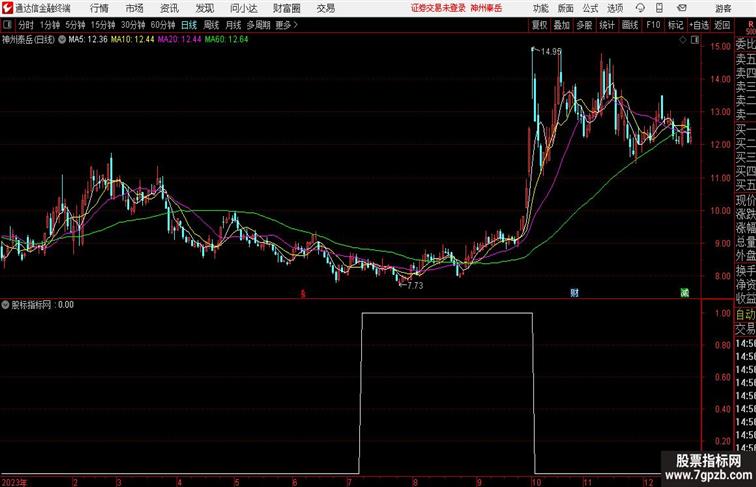Click the red 神州泰岳 stock name link

tap(486, 8)
